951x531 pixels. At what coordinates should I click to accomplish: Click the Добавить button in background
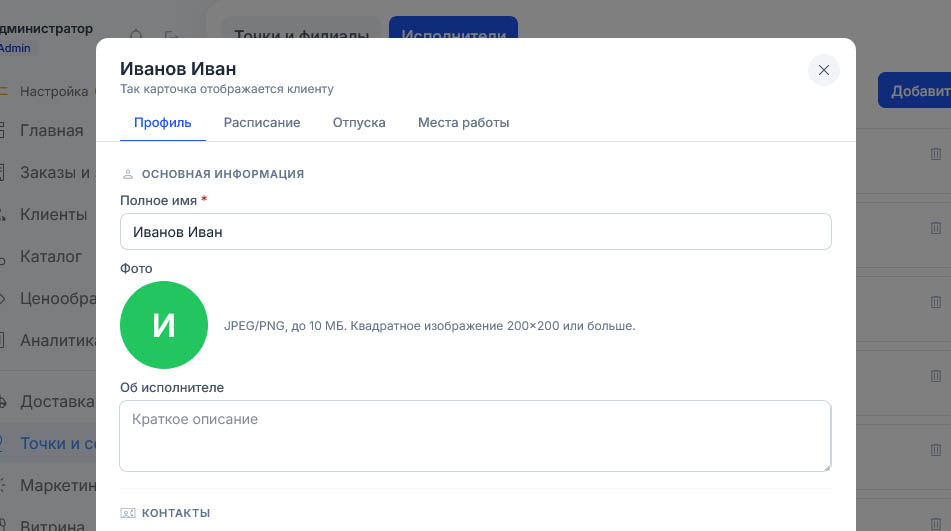(915, 91)
